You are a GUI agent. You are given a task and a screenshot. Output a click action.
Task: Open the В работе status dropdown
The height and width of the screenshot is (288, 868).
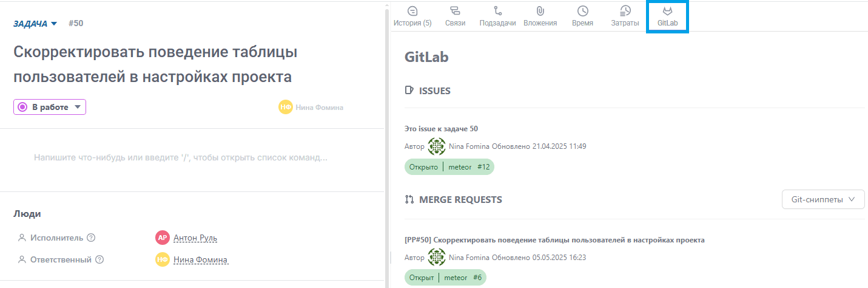pos(50,107)
